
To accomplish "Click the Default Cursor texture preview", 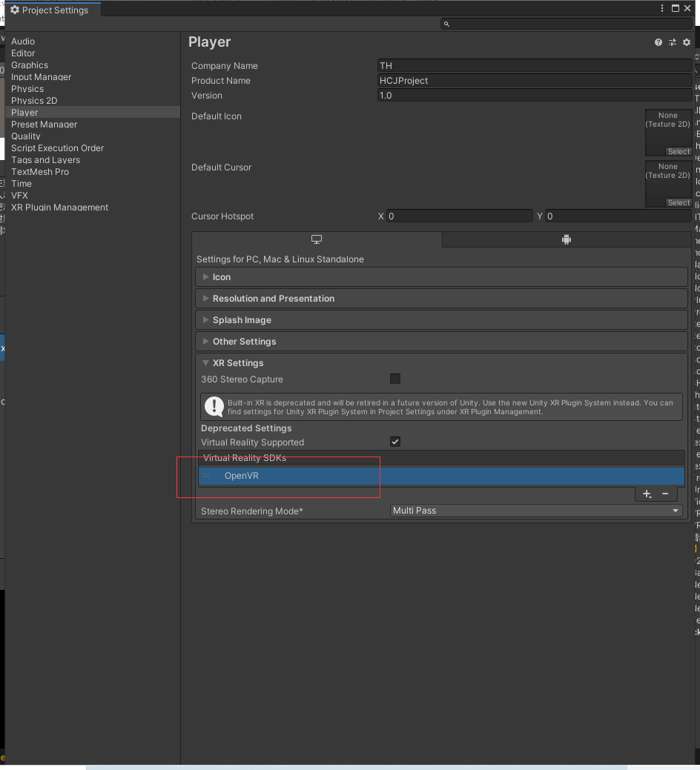I will [x=668, y=184].
